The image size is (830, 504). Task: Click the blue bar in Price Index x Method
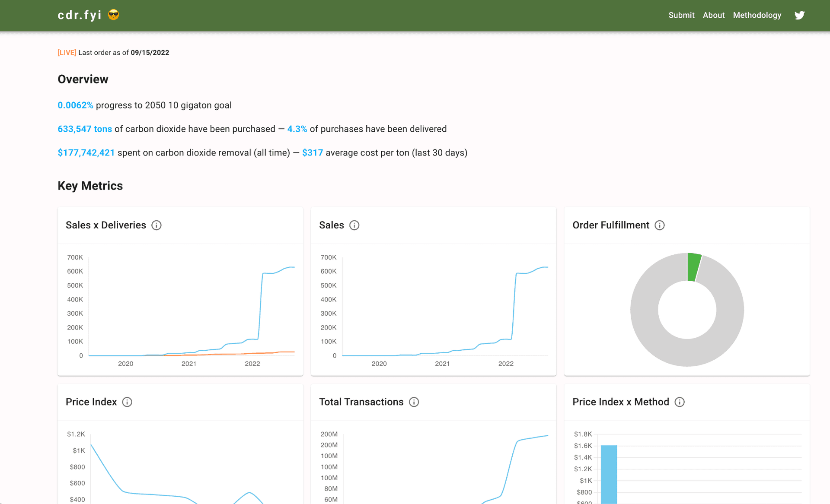[x=609, y=474]
